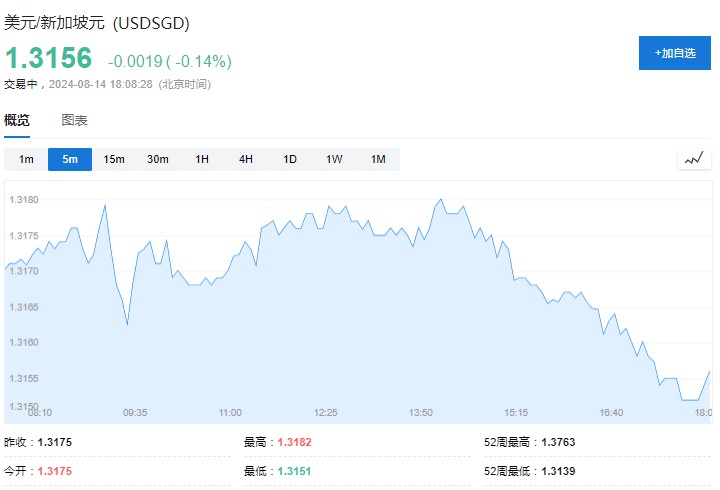Click the 13:50 time axis marker
Image resolution: width=720 pixels, height=490 pixels.
(421, 412)
